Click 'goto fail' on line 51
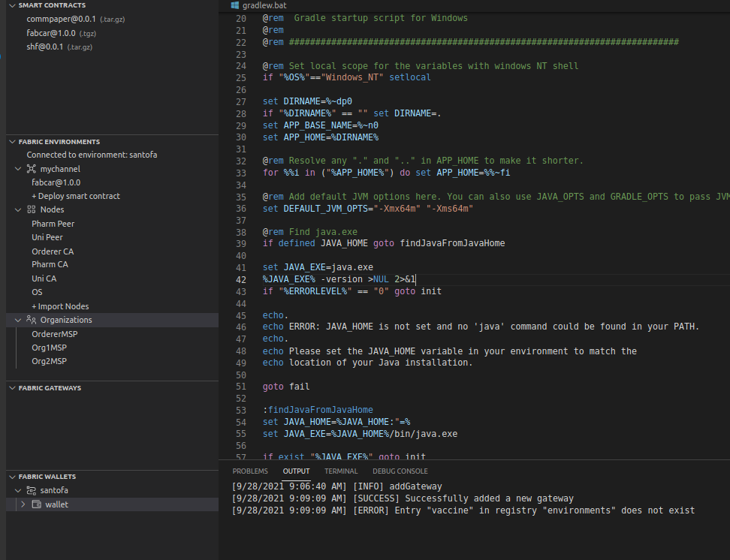The height and width of the screenshot is (560, 730). 286,387
